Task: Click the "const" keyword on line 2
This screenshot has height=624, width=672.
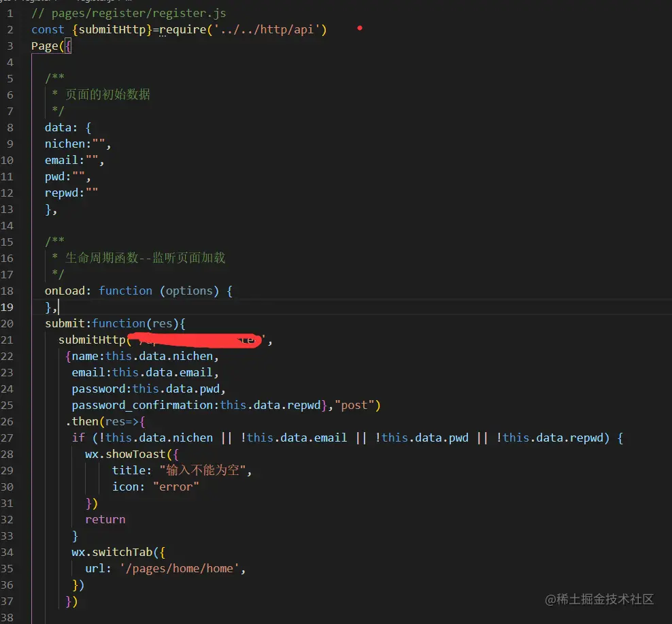Action: pos(48,29)
